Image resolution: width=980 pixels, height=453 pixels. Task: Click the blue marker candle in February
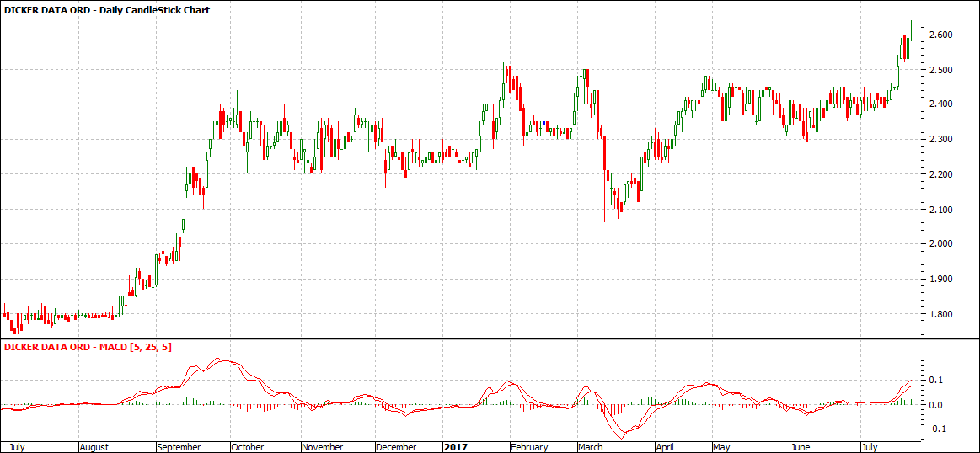pos(544,125)
